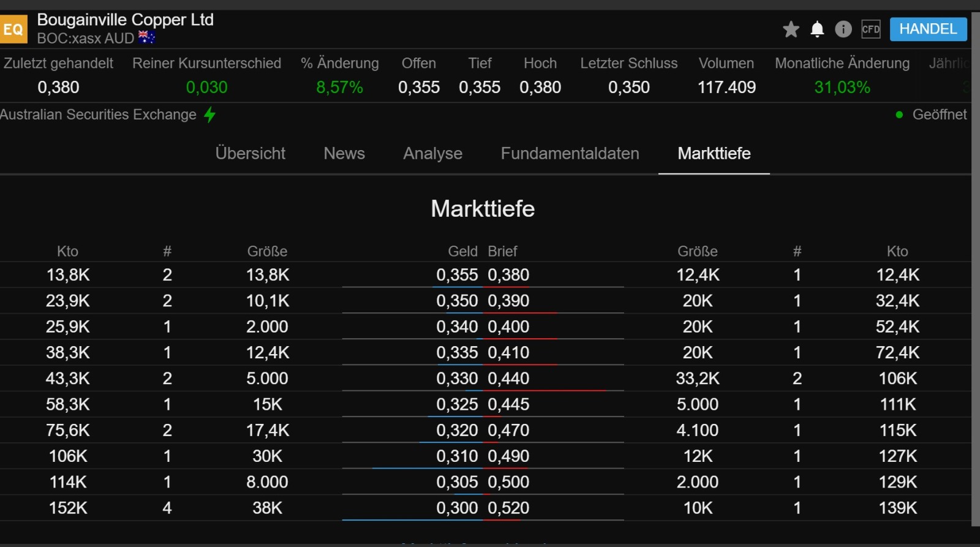
Task: Click the bid size 10,1K
Action: [268, 301]
